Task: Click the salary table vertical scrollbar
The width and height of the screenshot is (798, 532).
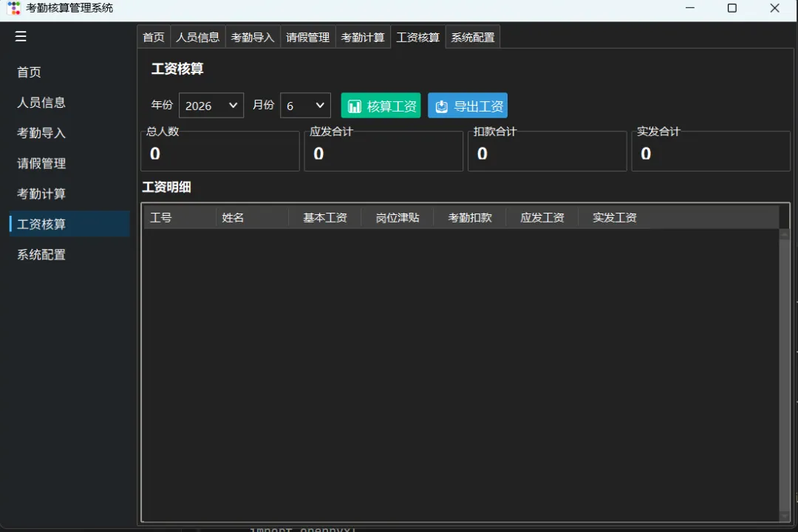Action: pos(784,375)
